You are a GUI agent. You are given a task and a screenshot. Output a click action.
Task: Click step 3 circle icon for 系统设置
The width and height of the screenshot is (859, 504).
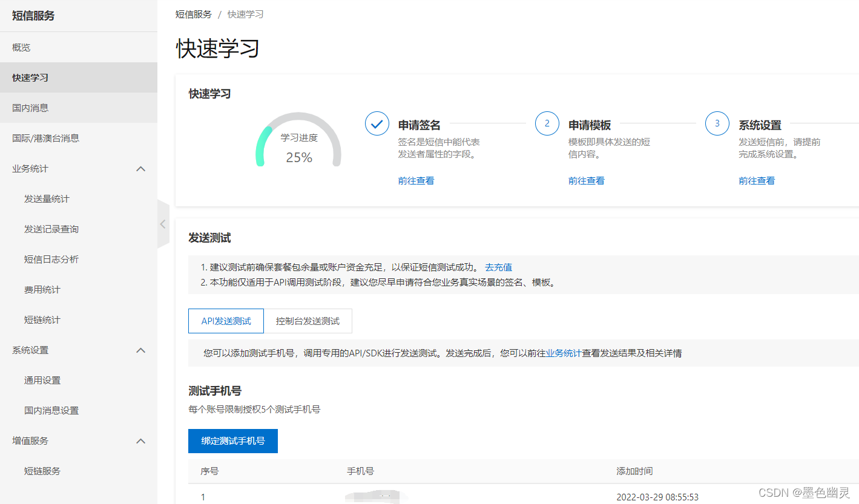tap(717, 124)
